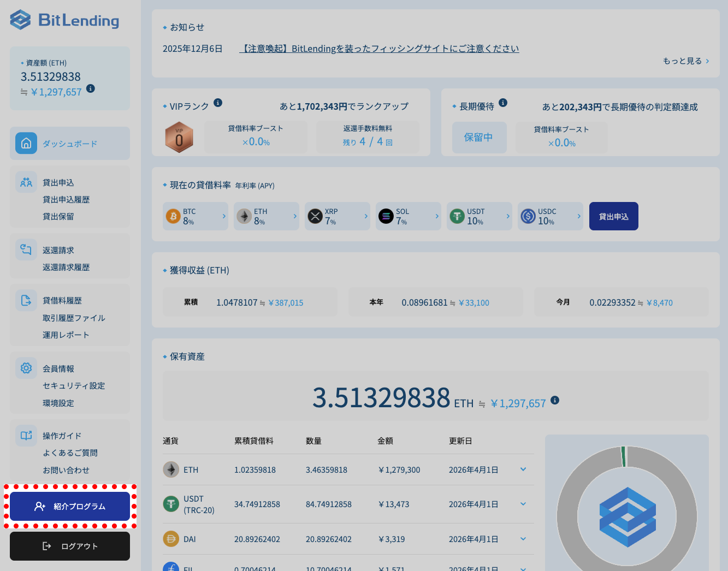The width and height of the screenshot is (728, 571).
Task: Open お問い合わせ in sidebar
Action: (66, 470)
